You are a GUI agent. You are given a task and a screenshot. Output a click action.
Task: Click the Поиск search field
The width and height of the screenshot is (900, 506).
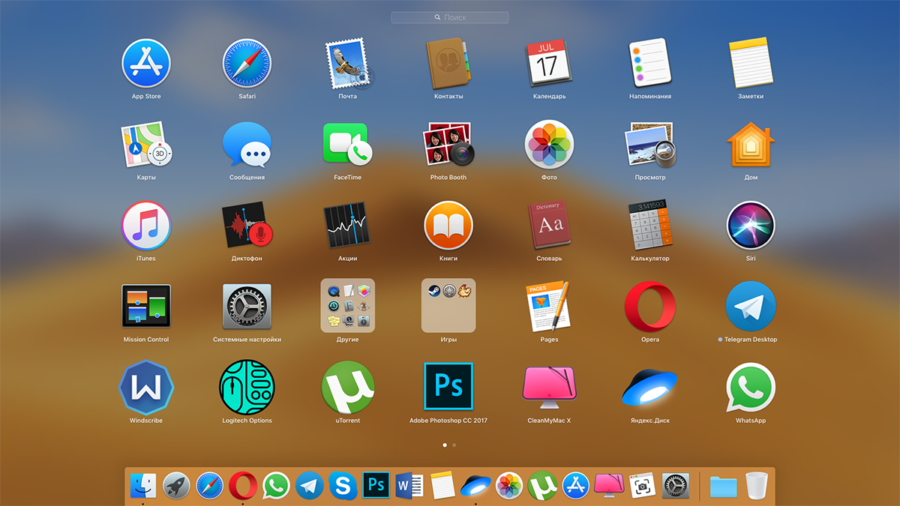click(x=450, y=17)
